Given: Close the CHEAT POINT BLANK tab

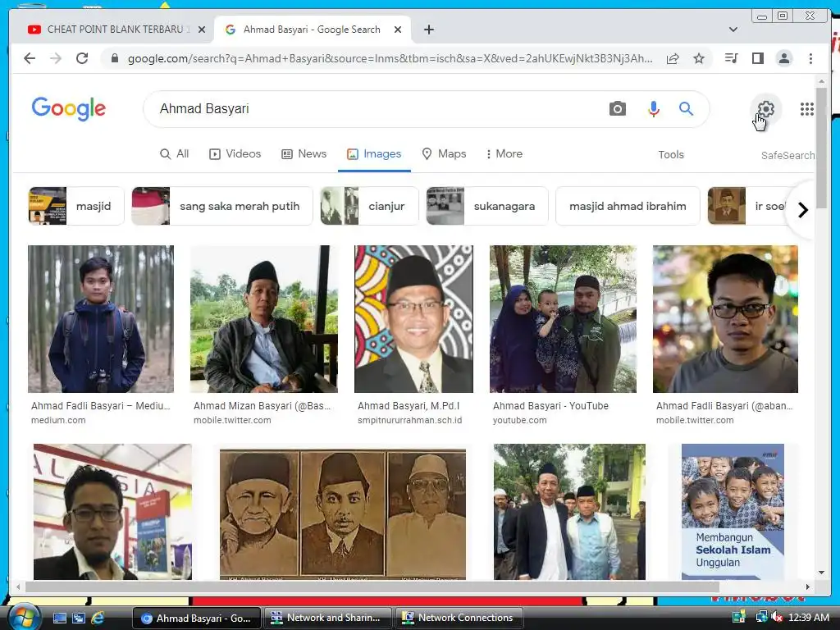Looking at the screenshot, I should 202,30.
